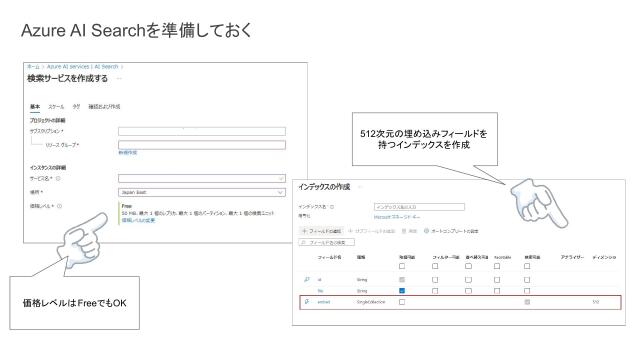Click the Free pricing tier text

(127, 206)
